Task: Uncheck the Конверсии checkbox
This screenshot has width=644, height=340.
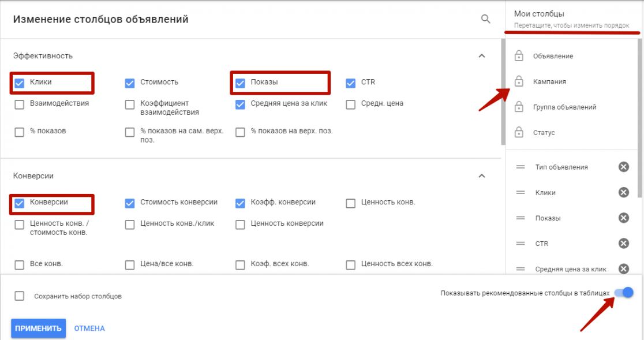Action: (x=19, y=203)
